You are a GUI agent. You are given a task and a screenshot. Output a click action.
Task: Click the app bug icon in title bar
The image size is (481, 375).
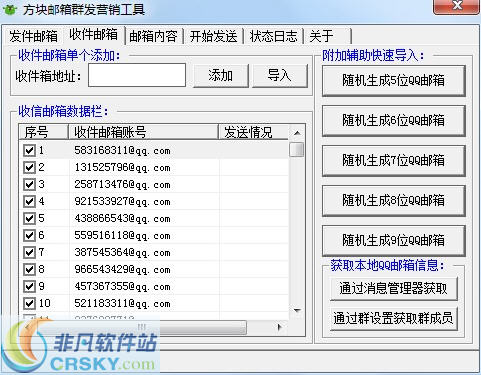point(9,9)
